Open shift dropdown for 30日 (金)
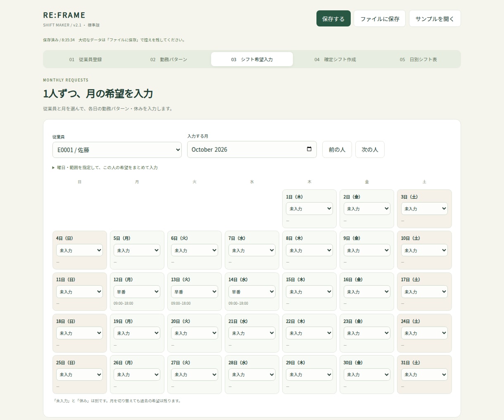Viewport: 504px width, 420px height. [x=367, y=375]
